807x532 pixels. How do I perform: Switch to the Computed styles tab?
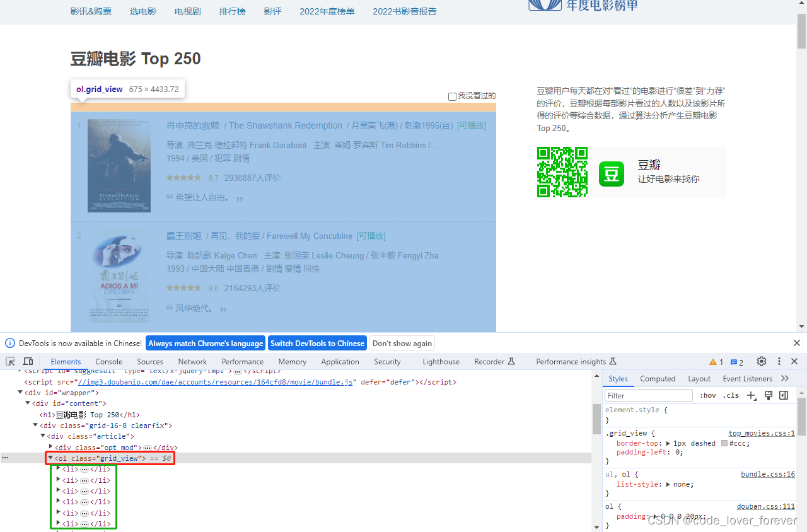658,378
